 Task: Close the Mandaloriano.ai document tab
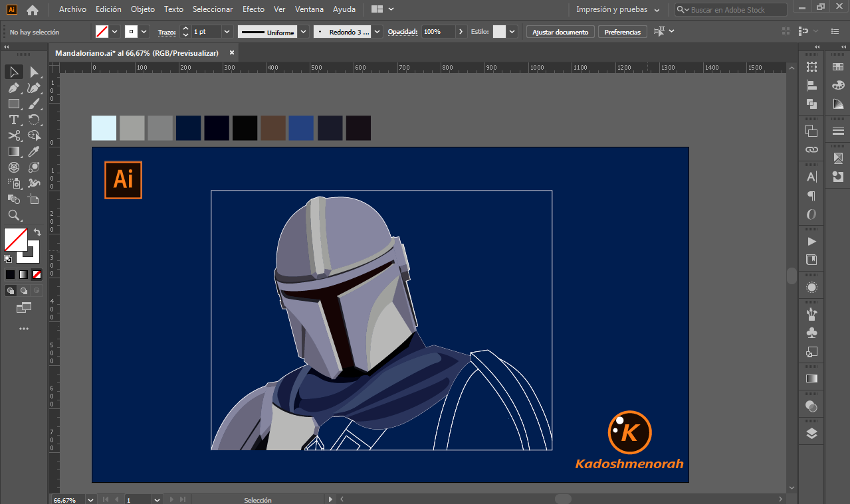tap(232, 52)
